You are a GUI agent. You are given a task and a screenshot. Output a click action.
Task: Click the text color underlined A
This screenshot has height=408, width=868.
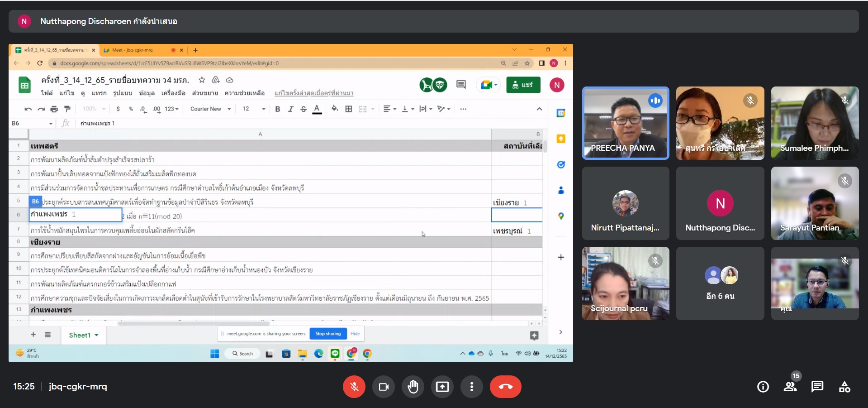tap(317, 109)
